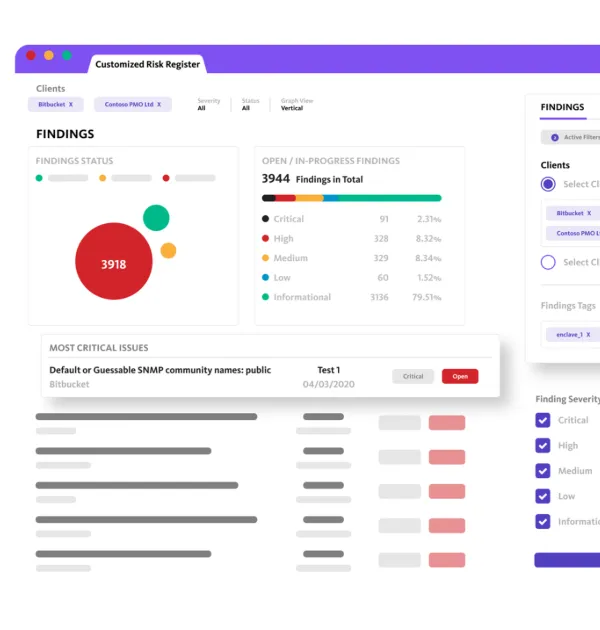Toggle the Informational severity checkbox
Viewport: 600px width, 630px height.
tap(543, 522)
